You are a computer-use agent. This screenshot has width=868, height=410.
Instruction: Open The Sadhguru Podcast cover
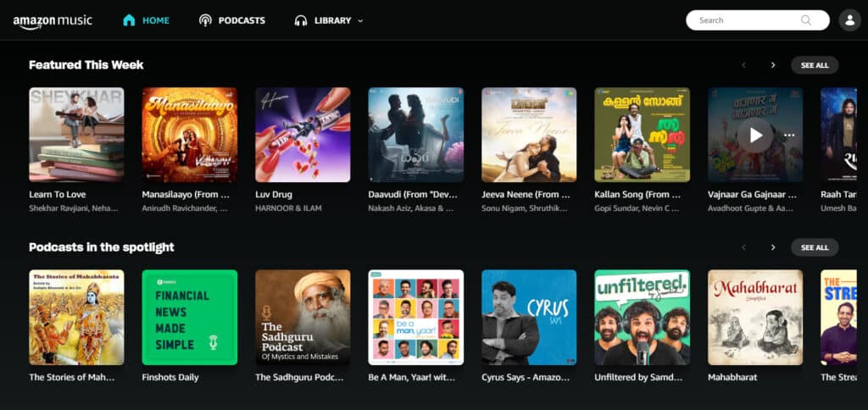point(303,317)
